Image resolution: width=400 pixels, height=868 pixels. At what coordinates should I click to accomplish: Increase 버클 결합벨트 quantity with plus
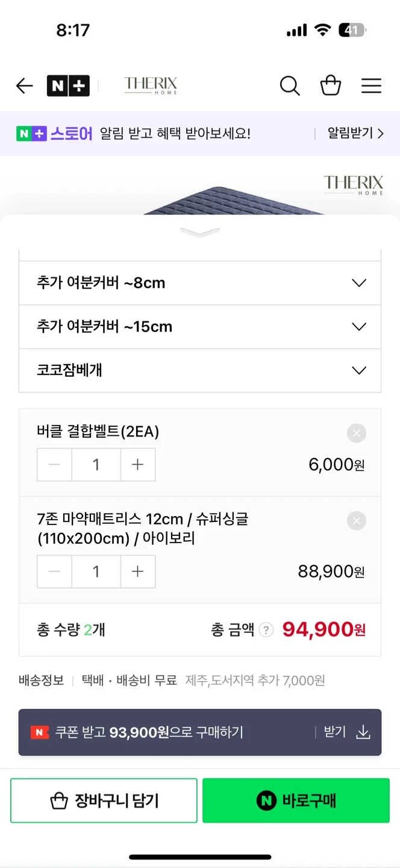click(x=138, y=465)
